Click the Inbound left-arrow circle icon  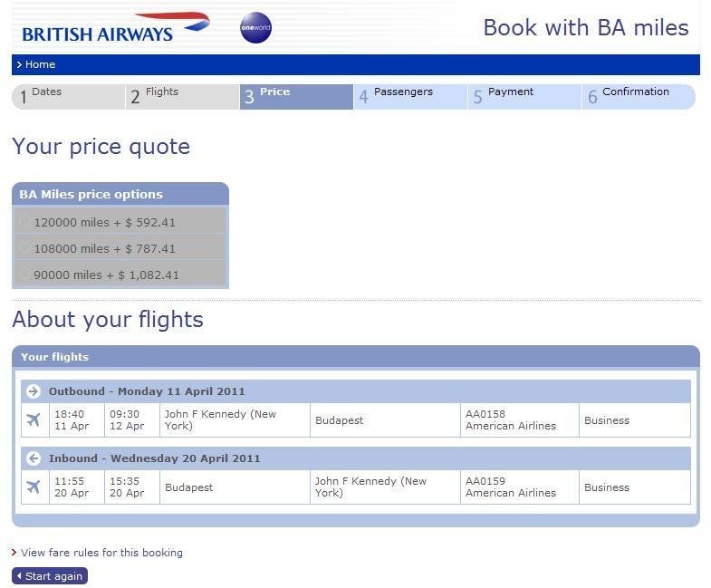point(34,458)
